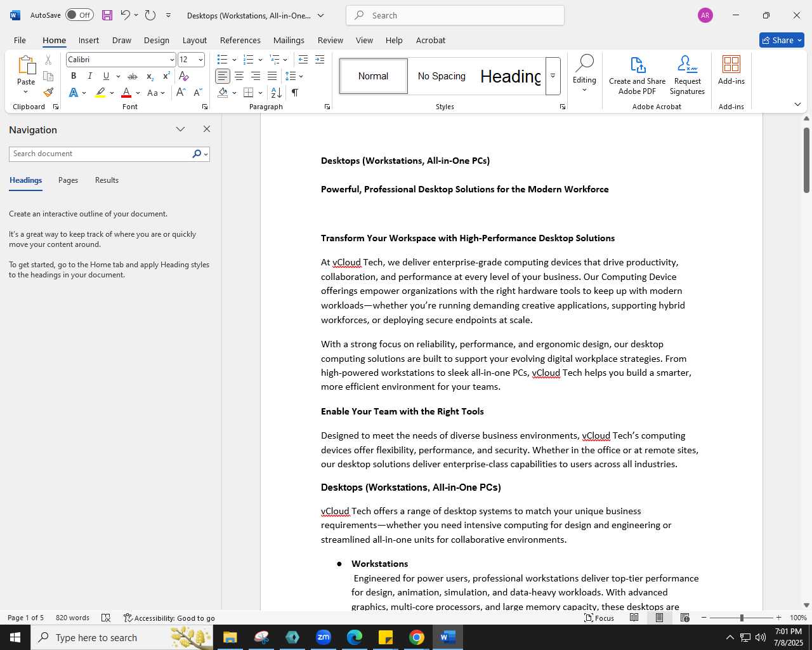Open the spelling proofing status icon
This screenshot has height=650, width=812.
106,618
